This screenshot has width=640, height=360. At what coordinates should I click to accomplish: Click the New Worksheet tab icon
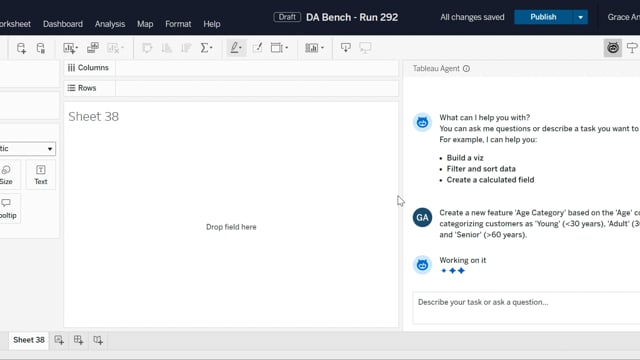coord(59,340)
